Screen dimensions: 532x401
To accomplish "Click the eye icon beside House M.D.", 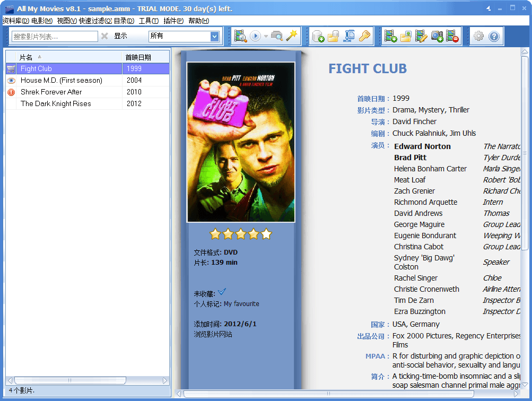I will pyautogui.click(x=11, y=81).
